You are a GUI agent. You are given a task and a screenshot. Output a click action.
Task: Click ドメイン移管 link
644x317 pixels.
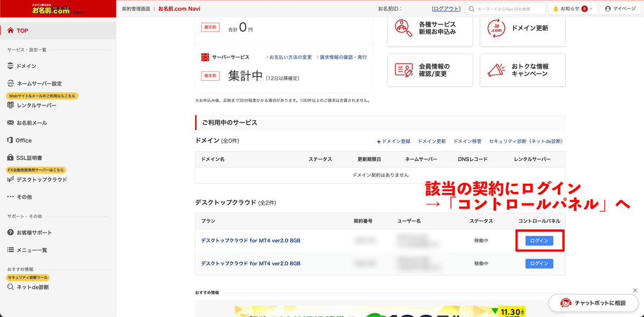pos(467,141)
